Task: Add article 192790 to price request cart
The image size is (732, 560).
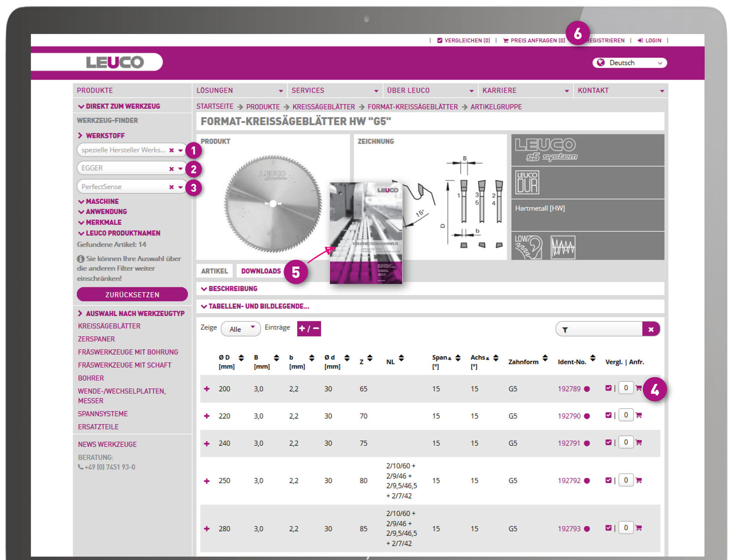Action: [639, 415]
